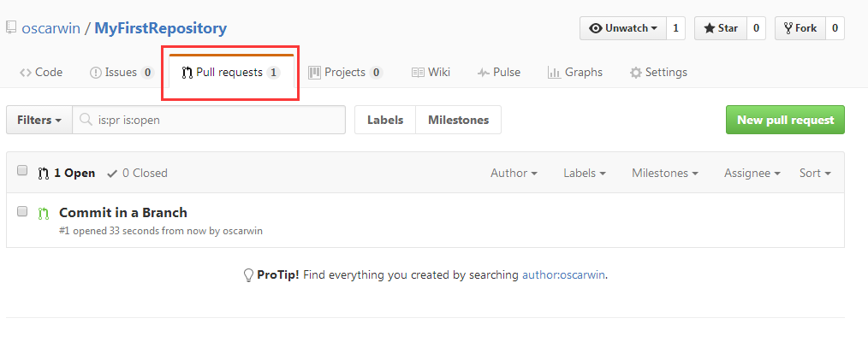
Task: Click the green New pull request button
Action: (x=785, y=120)
